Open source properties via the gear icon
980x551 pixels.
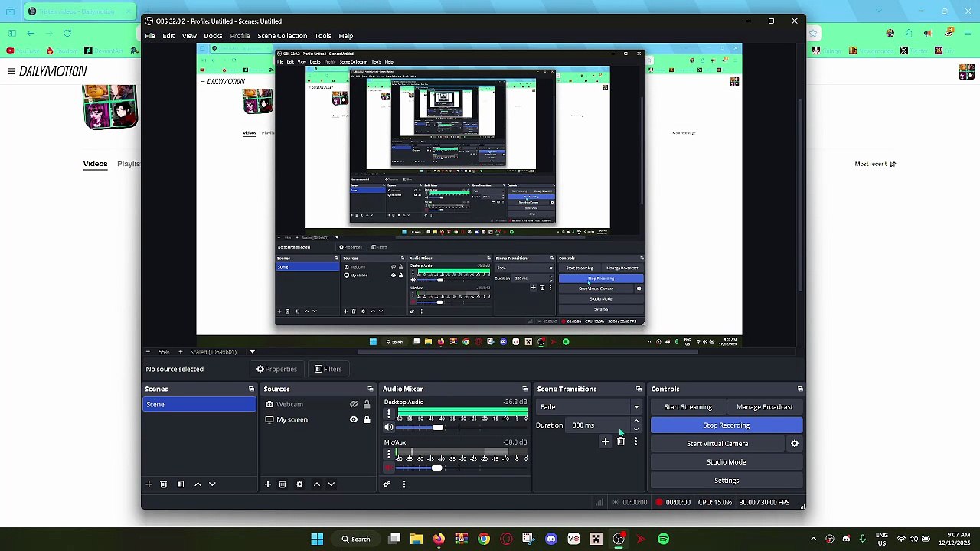coord(299,484)
